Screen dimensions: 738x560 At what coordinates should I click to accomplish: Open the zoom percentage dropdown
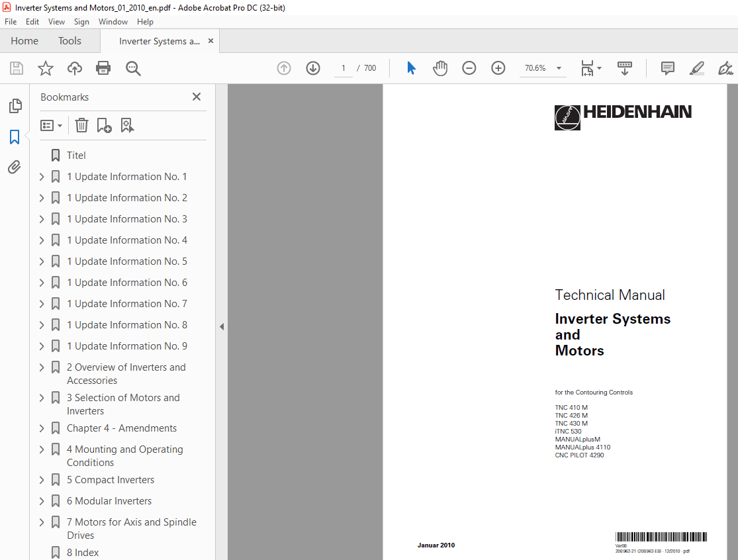[558, 68]
